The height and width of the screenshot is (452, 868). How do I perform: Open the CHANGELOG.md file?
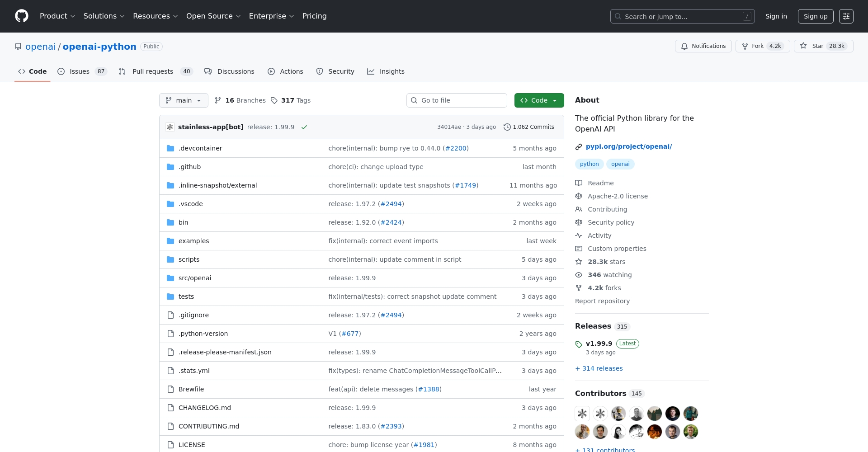click(x=205, y=408)
